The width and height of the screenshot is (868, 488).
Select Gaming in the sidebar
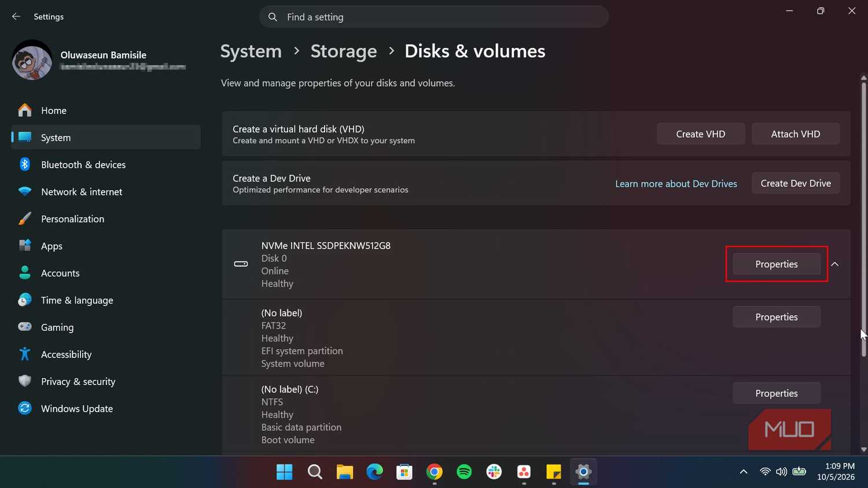[x=106, y=327]
